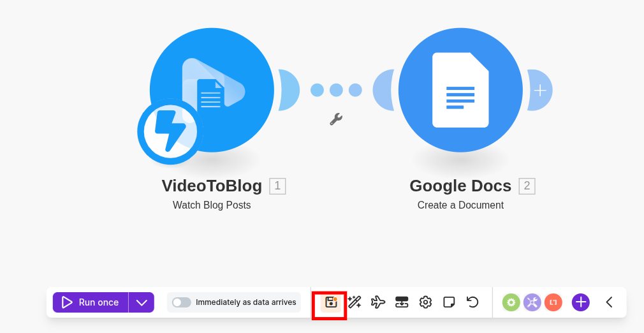Screen dimensions: 644x333
Task: Click the 'Create a Document' label
Action: [460, 205]
